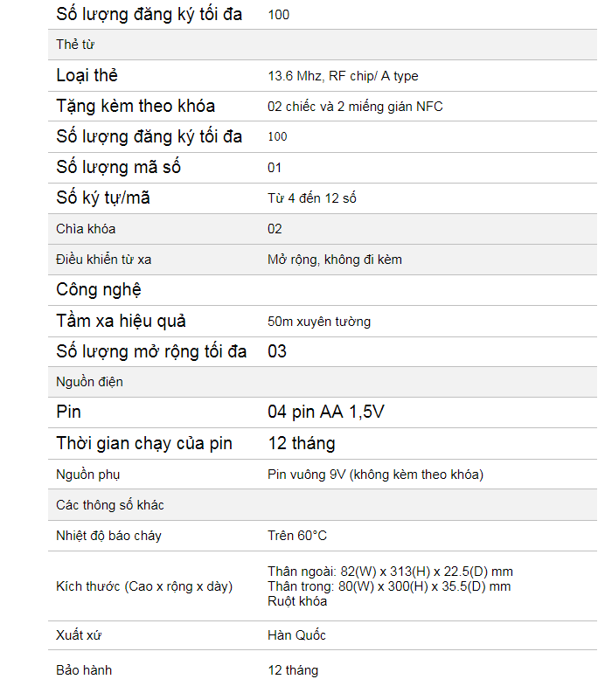Select the 'Tặng kèm theo khóa' label
The image size is (598, 700).
(136, 107)
